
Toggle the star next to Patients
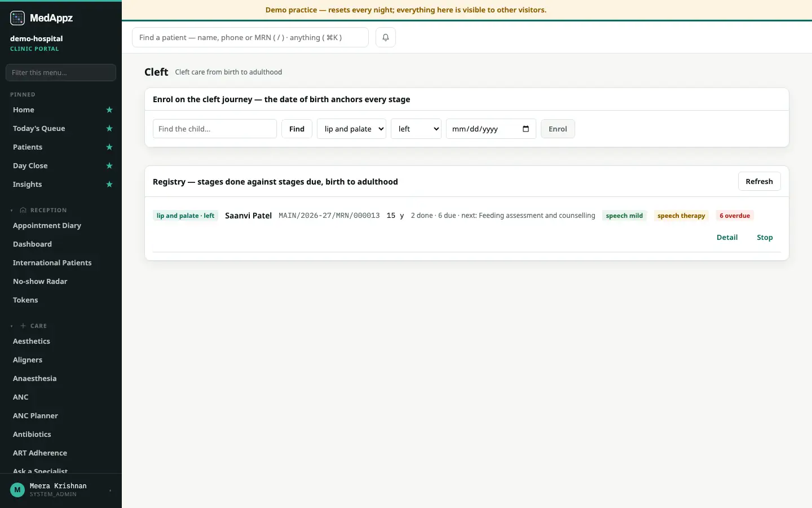(x=109, y=147)
